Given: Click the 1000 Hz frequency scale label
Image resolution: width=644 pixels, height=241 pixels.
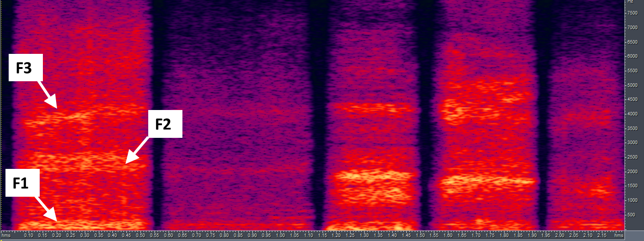Looking at the screenshot, I should (633, 200).
